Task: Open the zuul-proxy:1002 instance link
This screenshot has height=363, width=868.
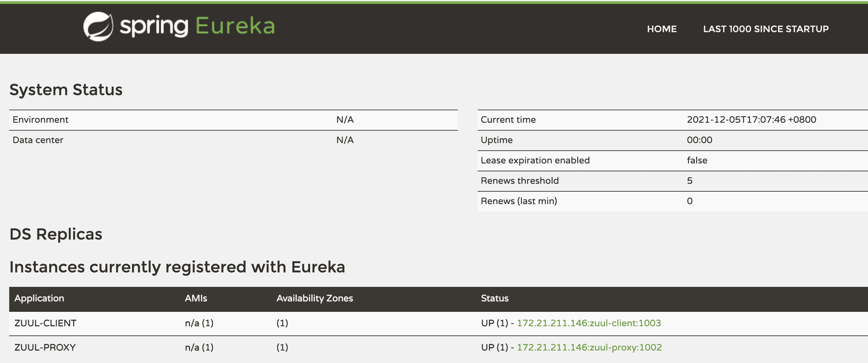Action: pos(589,347)
